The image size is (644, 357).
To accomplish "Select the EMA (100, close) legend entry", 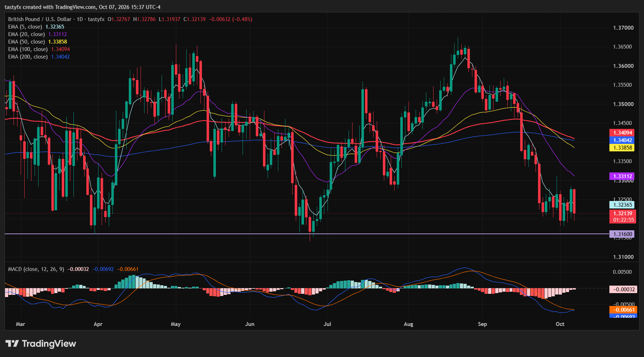I will [x=39, y=49].
